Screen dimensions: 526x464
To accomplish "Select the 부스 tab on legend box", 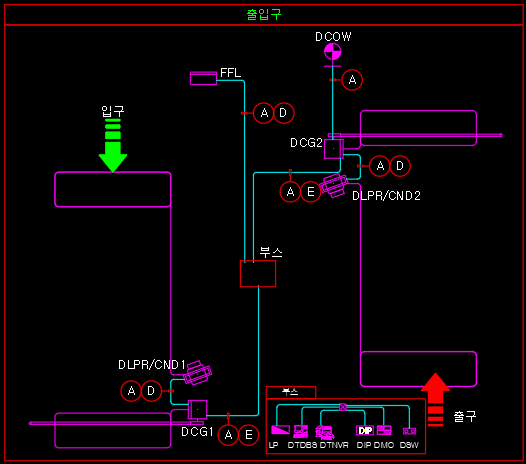I will (x=291, y=392).
